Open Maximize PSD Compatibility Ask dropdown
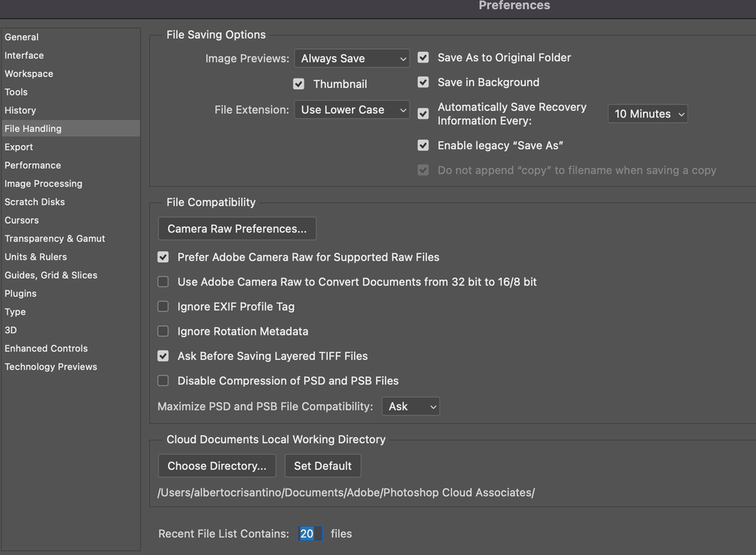Image resolution: width=756 pixels, height=555 pixels. [411, 407]
